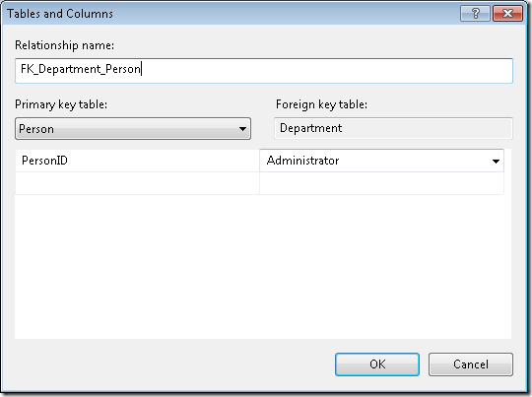This screenshot has height=397, width=532.
Task: Click the Person text in combo box
Action: 36,129
